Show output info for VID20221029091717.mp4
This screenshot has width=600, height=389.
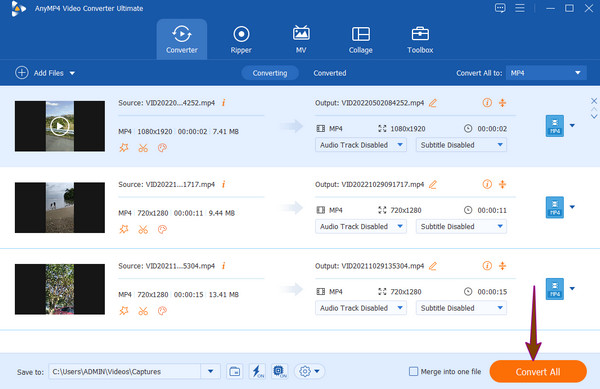pos(487,184)
